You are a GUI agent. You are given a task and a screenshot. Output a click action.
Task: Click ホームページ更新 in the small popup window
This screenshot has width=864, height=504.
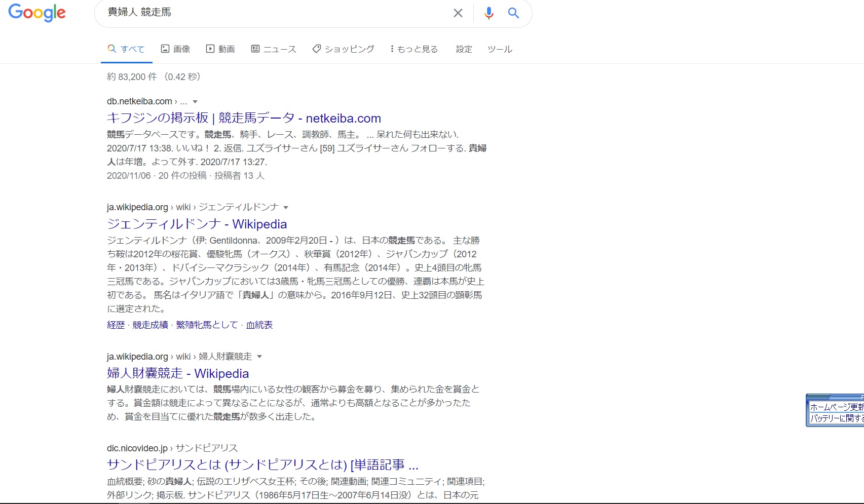click(837, 407)
